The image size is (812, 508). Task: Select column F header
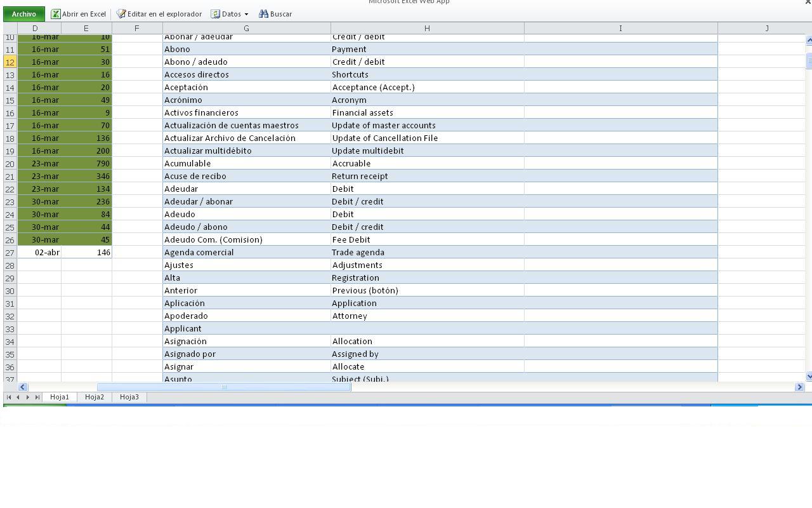tap(137, 28)
